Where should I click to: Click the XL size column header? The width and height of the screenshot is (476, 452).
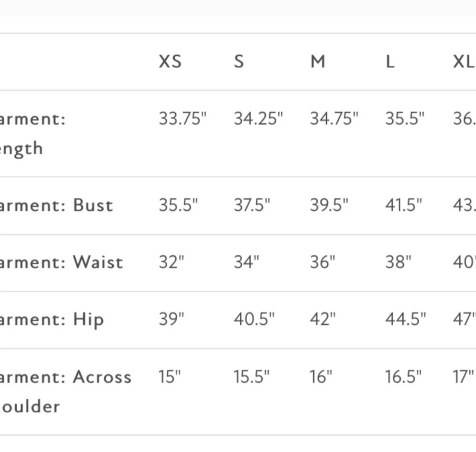[x=463, y=62]
